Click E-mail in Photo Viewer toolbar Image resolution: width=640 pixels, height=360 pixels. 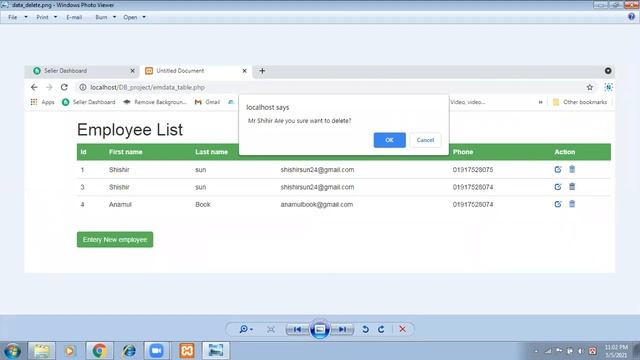coord(74,17)
